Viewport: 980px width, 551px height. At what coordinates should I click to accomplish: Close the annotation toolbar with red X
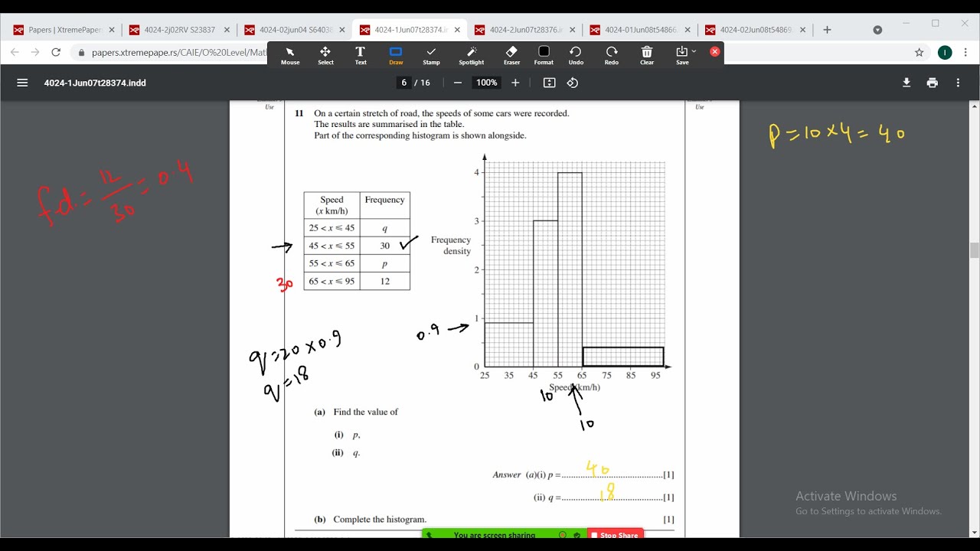click(714, 51)
